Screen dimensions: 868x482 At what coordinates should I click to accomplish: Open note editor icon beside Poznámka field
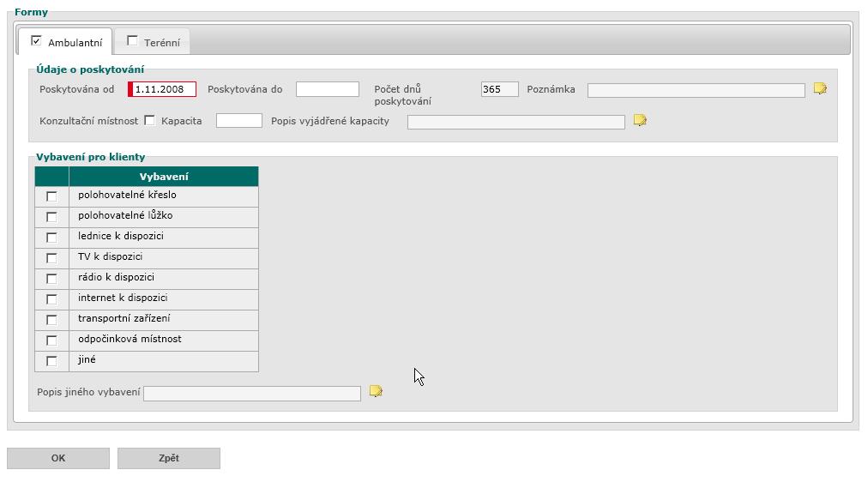(x=820, y=88)
